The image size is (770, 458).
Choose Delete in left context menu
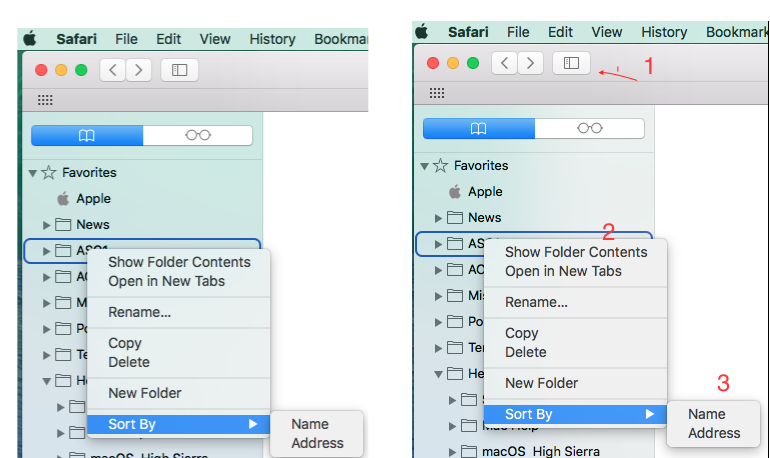pyautogui.click(x=179, y=362)
